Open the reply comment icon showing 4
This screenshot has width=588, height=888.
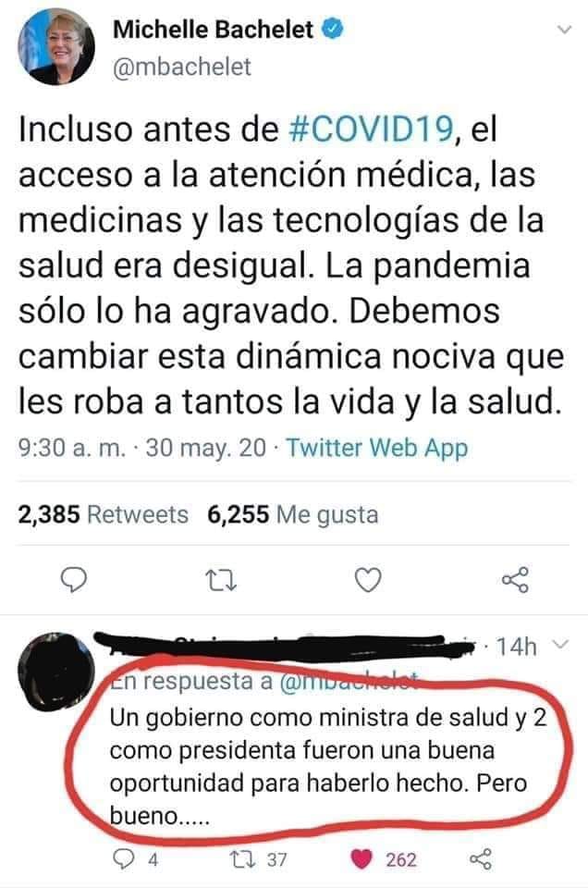[x=122, y=859]
